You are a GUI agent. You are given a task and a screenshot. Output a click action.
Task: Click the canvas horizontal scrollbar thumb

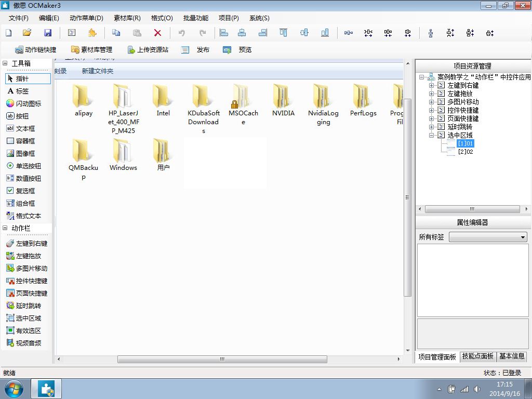click(222, 359)
